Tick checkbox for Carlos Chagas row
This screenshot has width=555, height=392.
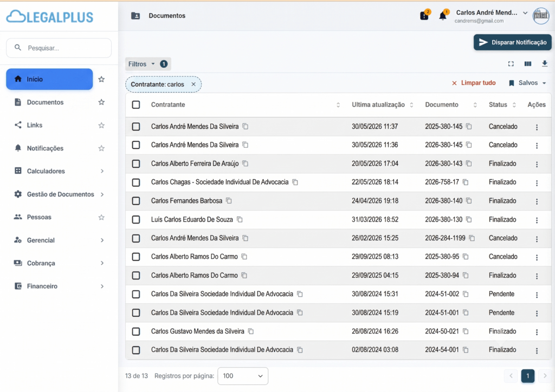point(136,182)
